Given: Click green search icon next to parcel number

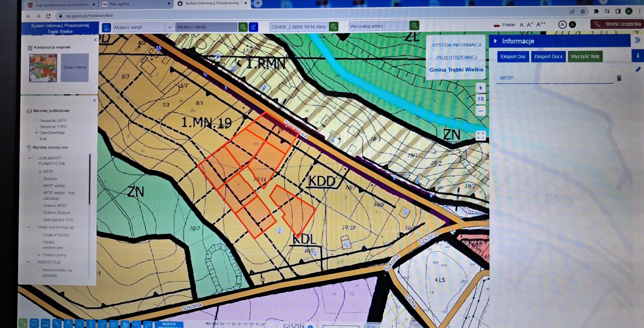Looking at the screenshot, I should [x=333, y=26].
